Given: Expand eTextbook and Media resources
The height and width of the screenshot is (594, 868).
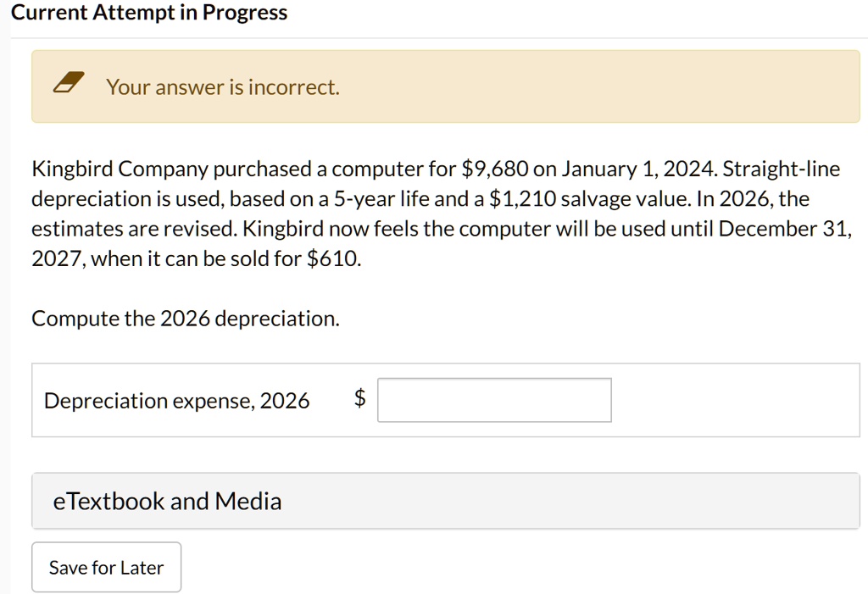Looking at the screenshot, I should 167,501.
